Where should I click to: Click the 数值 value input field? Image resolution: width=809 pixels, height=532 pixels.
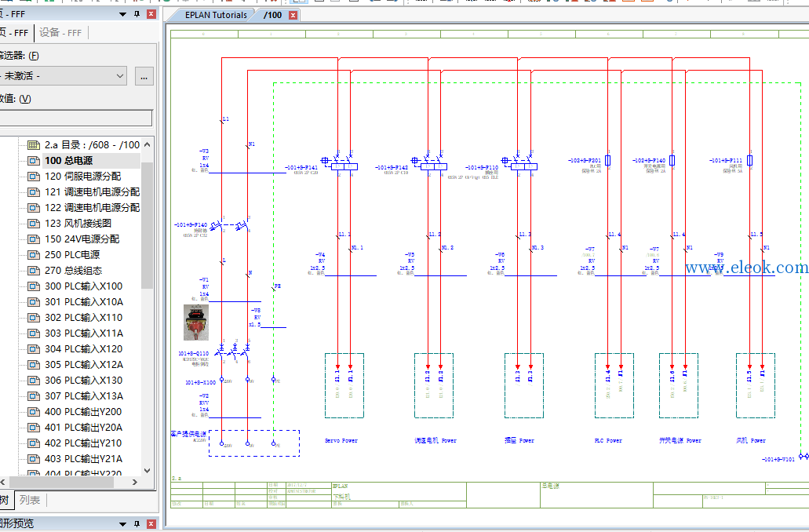[x=75, y=118]
